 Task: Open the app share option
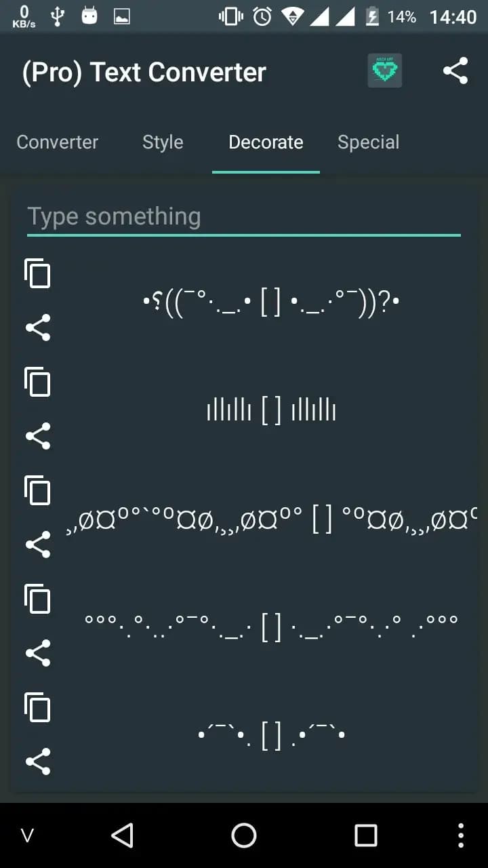click(x=455, y=70)
